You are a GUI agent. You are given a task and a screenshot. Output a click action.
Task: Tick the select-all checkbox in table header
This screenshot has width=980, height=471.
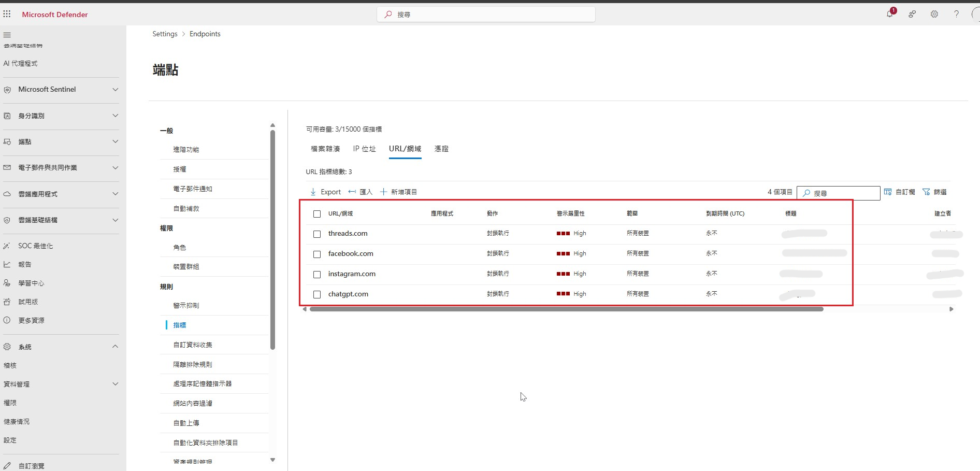317,214
